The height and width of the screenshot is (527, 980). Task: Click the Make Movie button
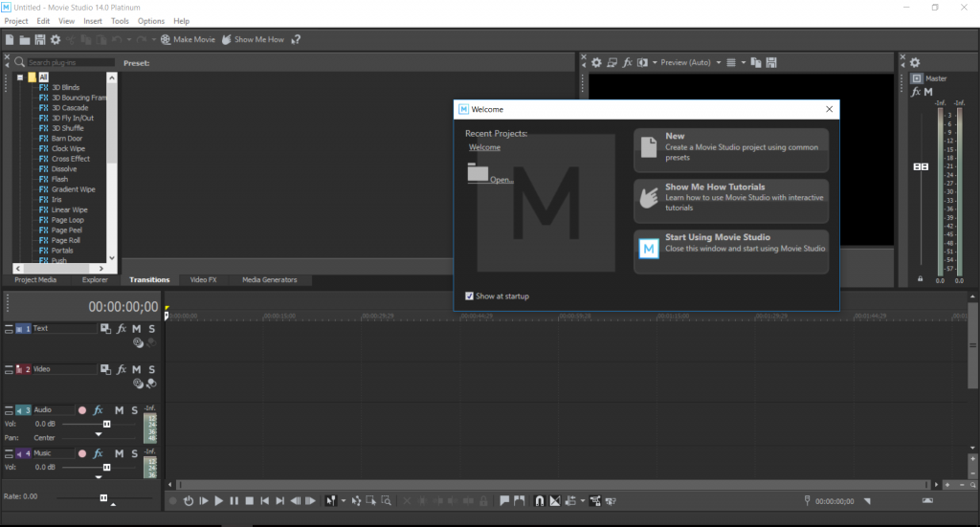tap(188, 39)
